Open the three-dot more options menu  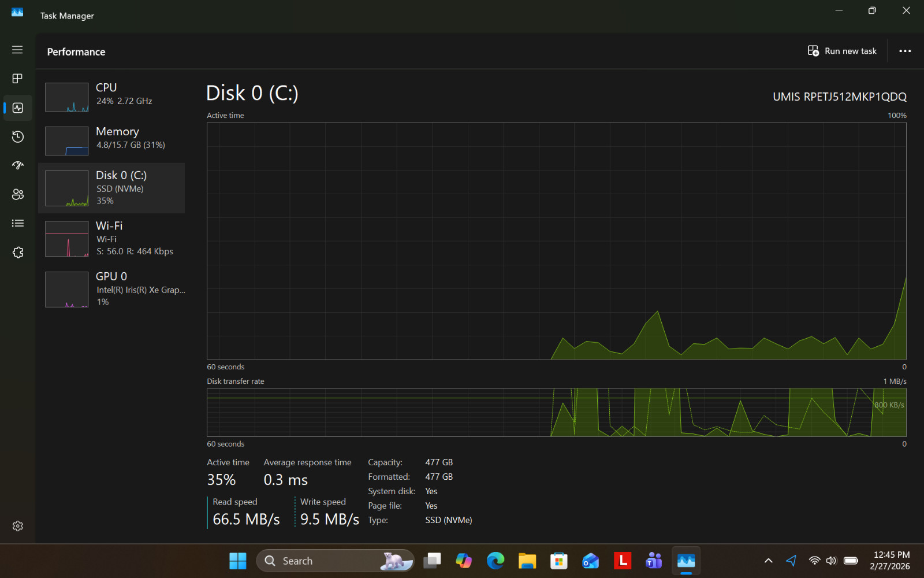(905, 51)
